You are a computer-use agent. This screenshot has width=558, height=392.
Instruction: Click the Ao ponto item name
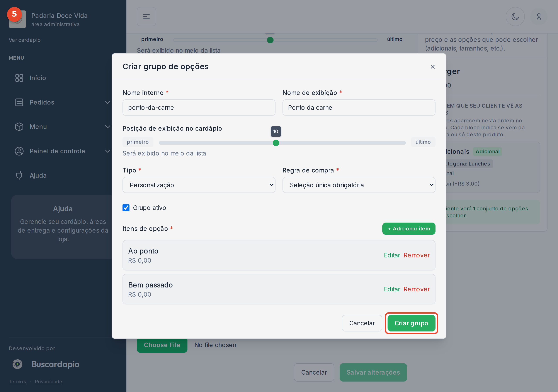(x=143, y=251)
